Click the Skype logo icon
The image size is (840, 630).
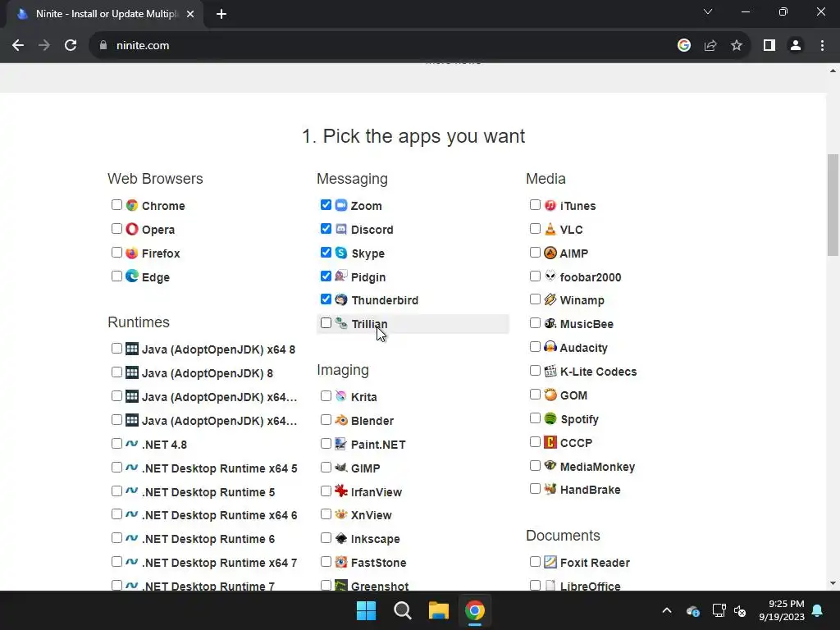click(x=341, y=253)
